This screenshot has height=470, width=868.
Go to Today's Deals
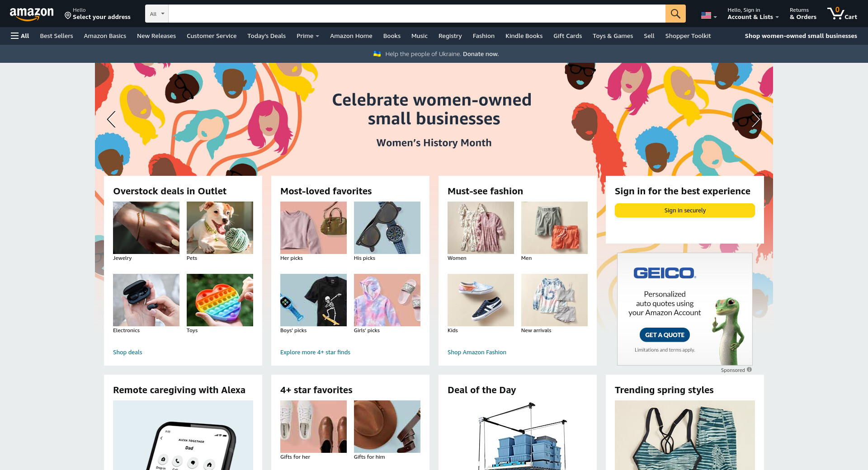(266, 36)
